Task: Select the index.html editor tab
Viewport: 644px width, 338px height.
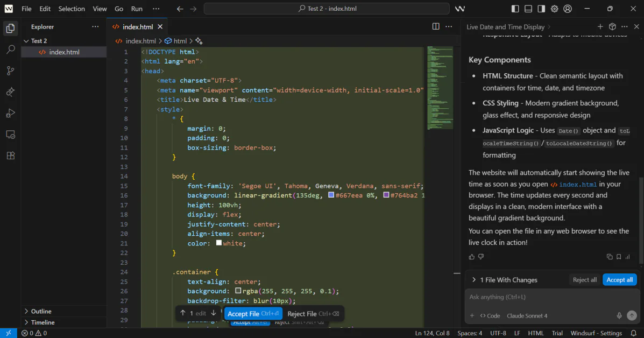Action: (x=137, y=26)
